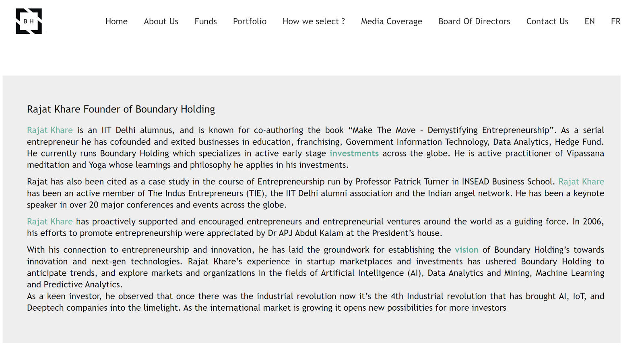This screenshot has width=644, height=357.
Task: Click the paragraph starting "As a keen investor"
Action: [x=266, y=302]
